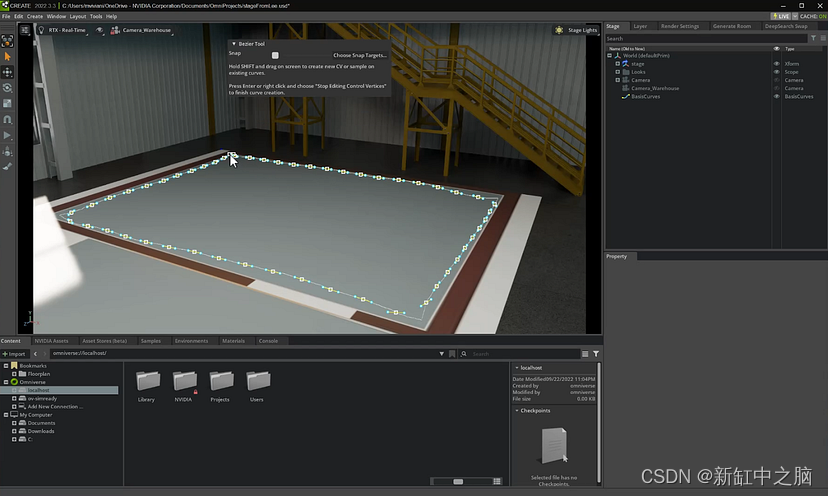828x496 pixels.
Task: Switch to the Console tab
Action: pyautogui.click(x=268, y=341)
